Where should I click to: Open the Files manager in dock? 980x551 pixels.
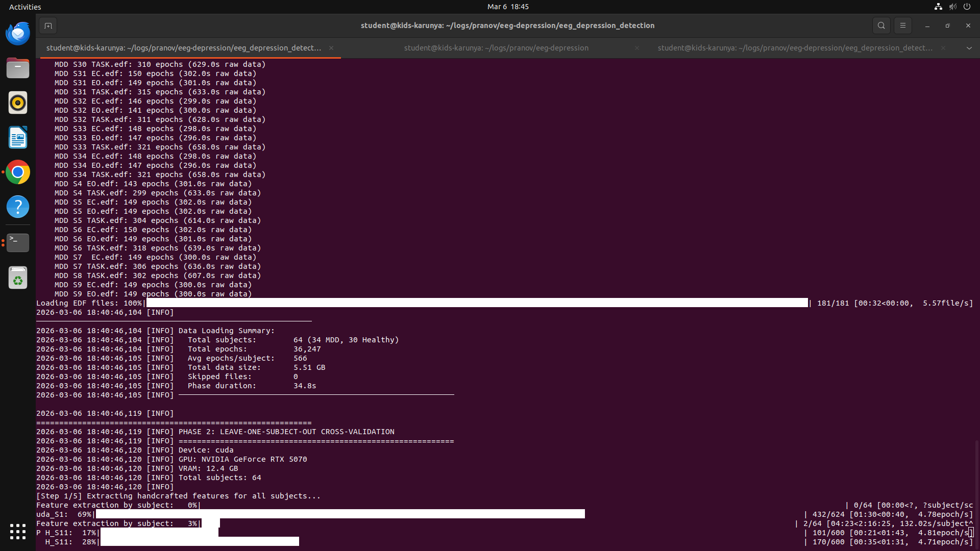(x=18, y=68)
